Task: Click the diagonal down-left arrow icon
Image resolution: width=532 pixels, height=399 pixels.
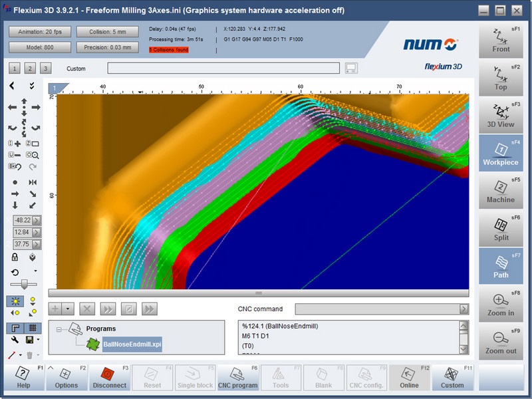Action: [x=33, y=205]
